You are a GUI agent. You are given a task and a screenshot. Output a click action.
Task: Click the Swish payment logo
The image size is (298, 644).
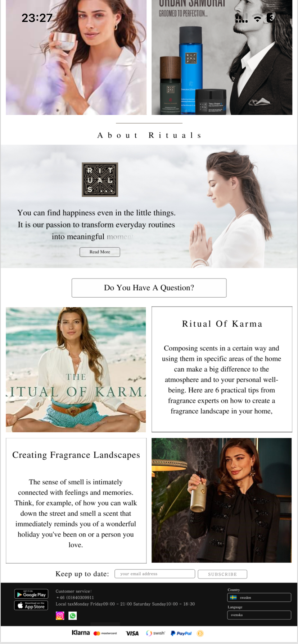pyautogui.click(x=155, y=633)
